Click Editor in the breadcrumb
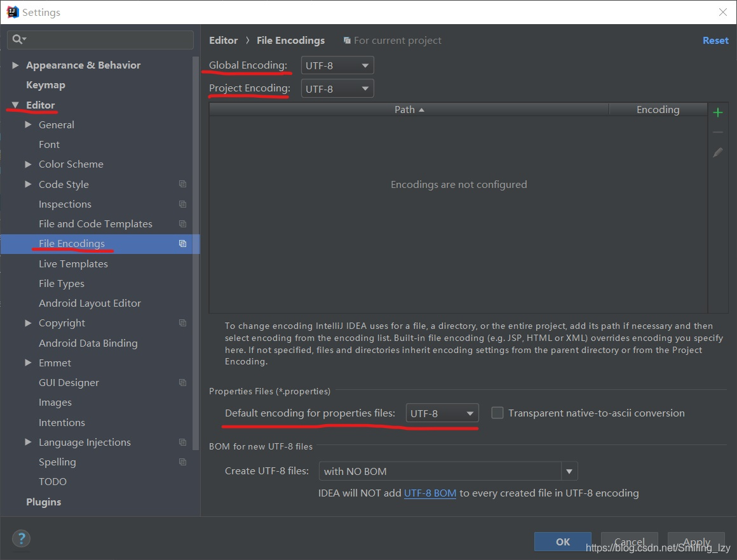The width and height of the screenshot is (737, 560). (223, 41)
